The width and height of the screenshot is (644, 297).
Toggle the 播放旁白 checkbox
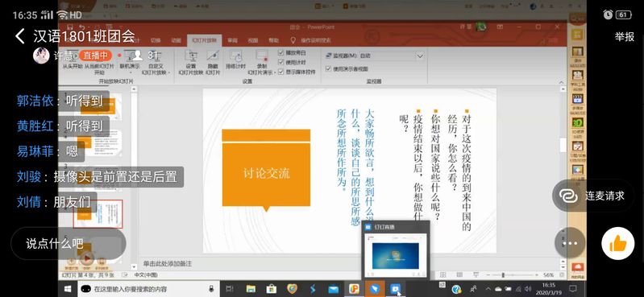[x=281, y=52]
